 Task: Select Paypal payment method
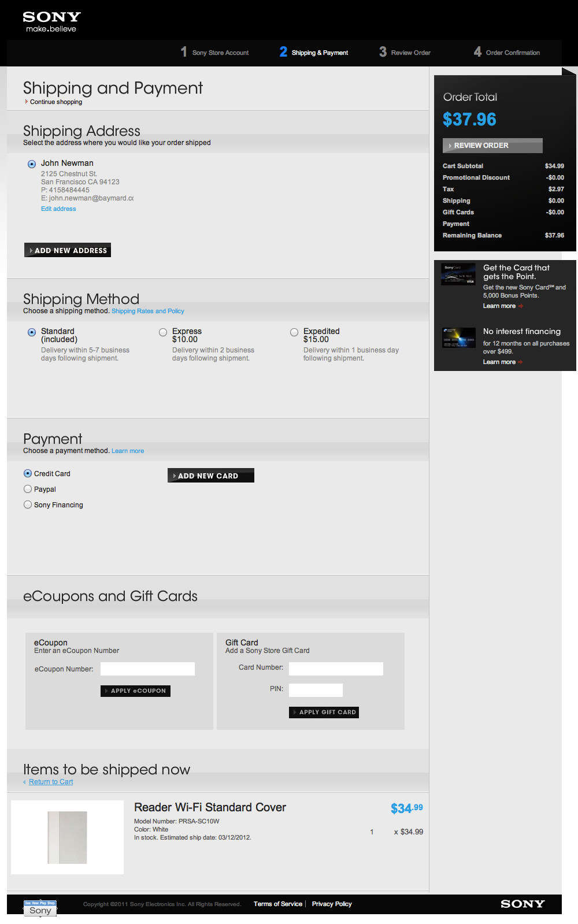click(28, 489)
